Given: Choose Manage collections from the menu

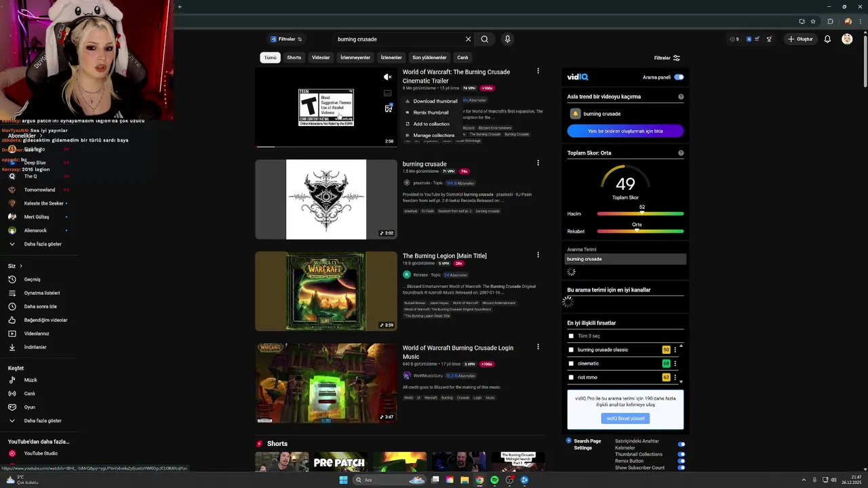Looking at the screenshot, I should coord(429,136).
